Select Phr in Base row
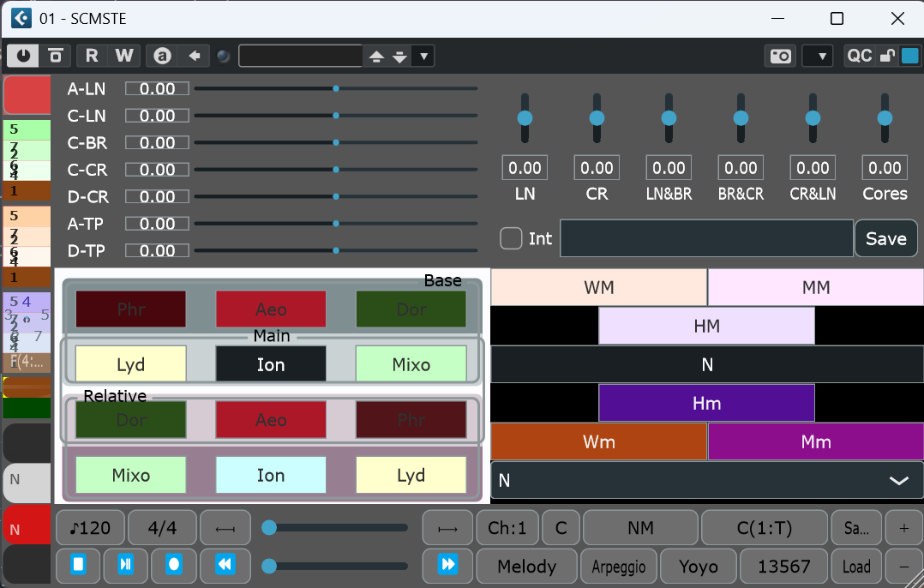The width and height of the screenshot is (924, 588). tap(131, 309)
